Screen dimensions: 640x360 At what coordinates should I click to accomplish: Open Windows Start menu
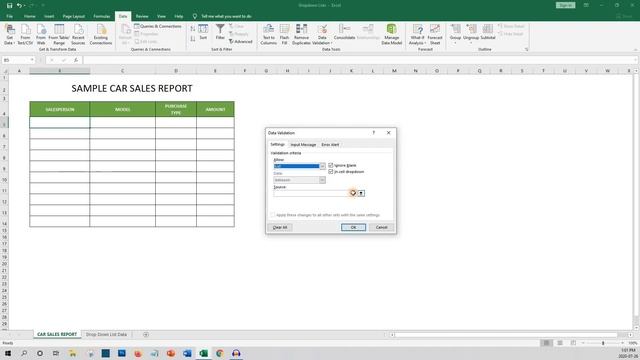(x=8, y=353)
